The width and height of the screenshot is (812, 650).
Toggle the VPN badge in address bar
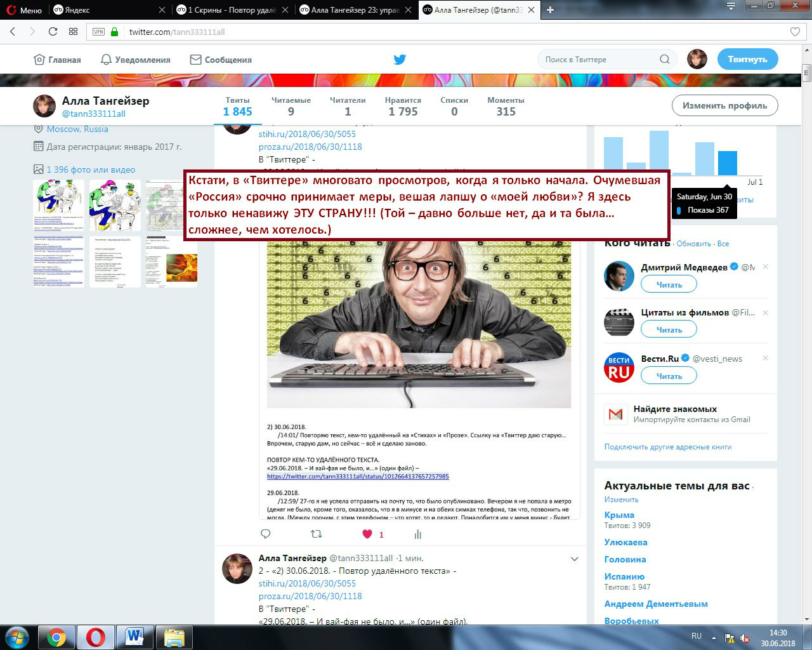pyautogui.click(x=98, y=32)
